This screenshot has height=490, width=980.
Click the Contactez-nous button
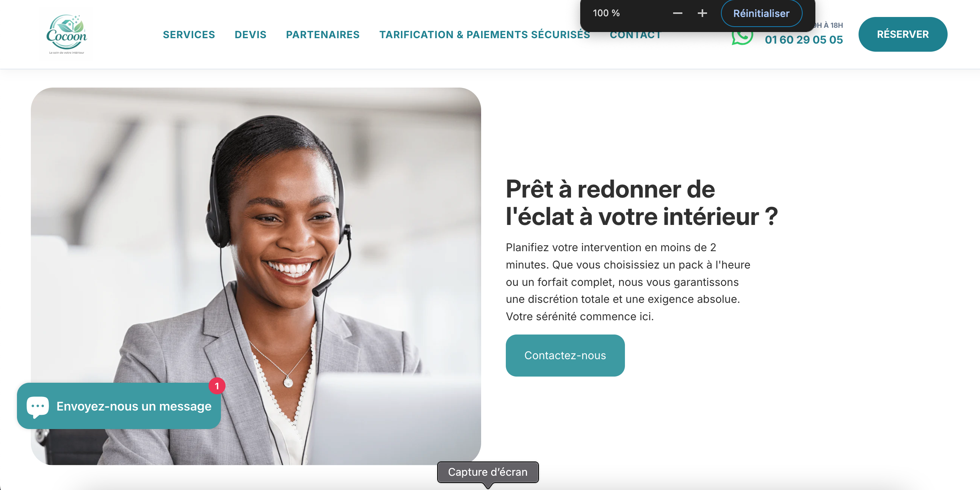pyautogui.click(x=565, y=355)
